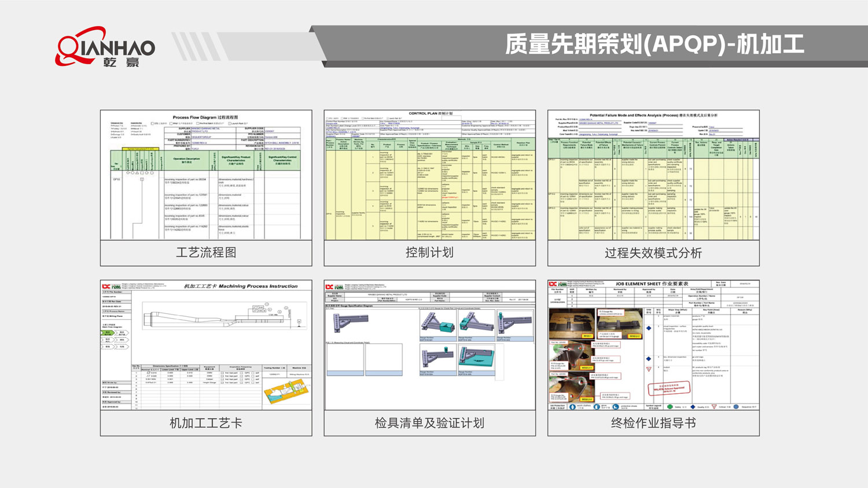Image resolution: width=868 pixels, height=488 pixels.
Task: Tick the Launch Part checkbox on Control Plan
Action: click(x=388, y=118)
